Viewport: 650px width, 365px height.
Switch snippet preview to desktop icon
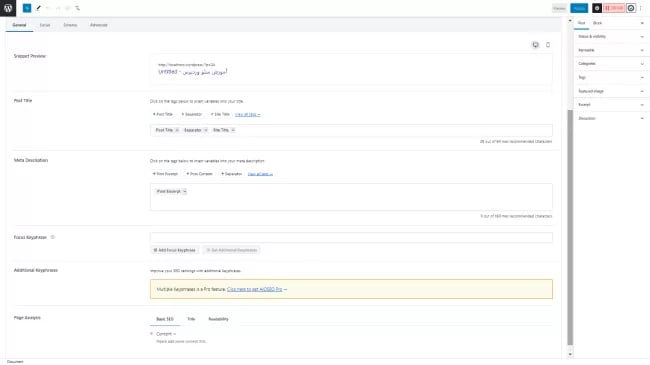pyautogui.click(x=536, y=45)
